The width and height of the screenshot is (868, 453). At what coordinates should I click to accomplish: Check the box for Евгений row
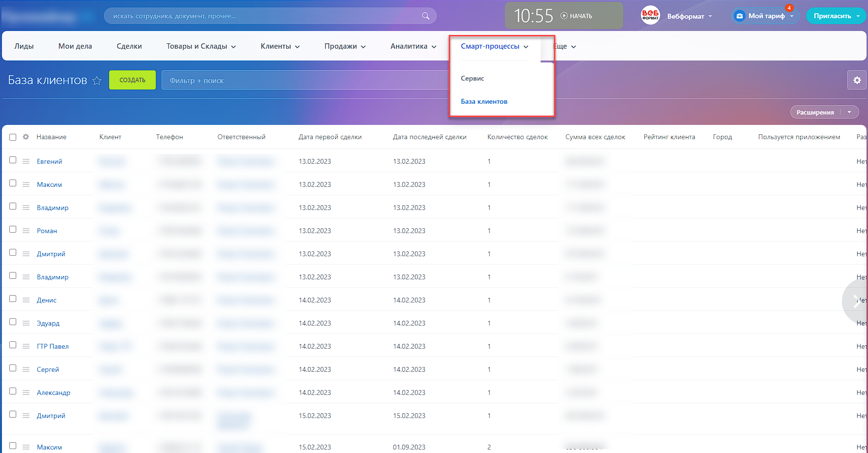coord(13,160)
